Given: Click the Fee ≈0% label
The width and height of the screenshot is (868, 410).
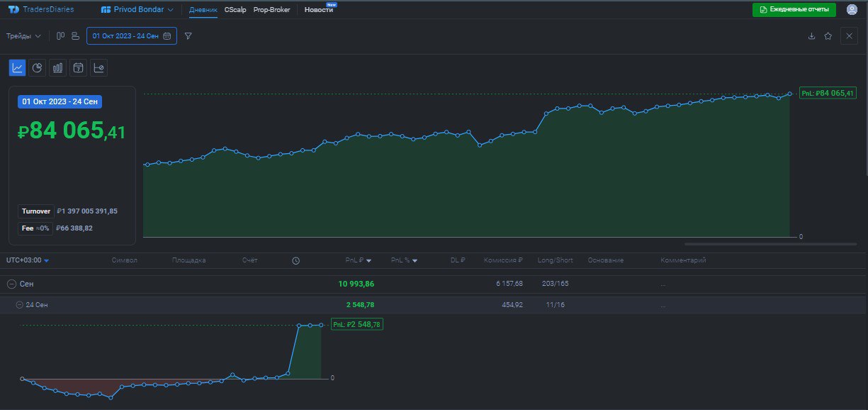Looking at the screenshot, I should coord(35,228).
